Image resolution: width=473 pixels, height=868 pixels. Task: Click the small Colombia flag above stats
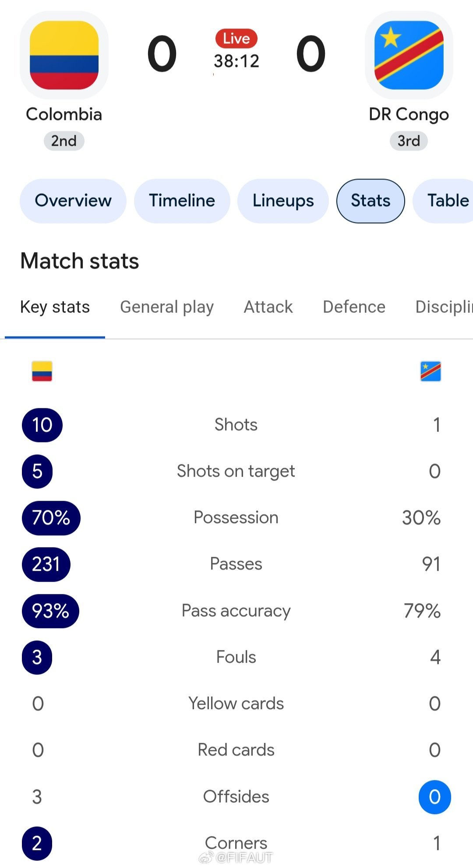point(42,371)
